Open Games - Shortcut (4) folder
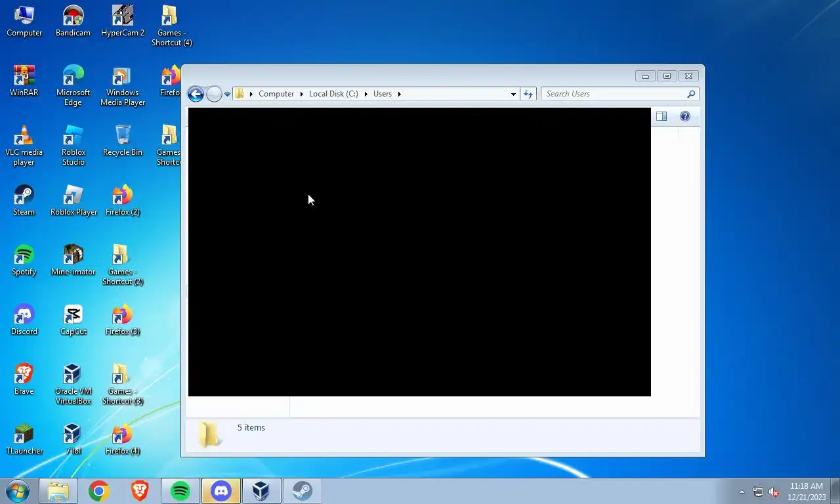The image size is (840, 504). [171, 26]
